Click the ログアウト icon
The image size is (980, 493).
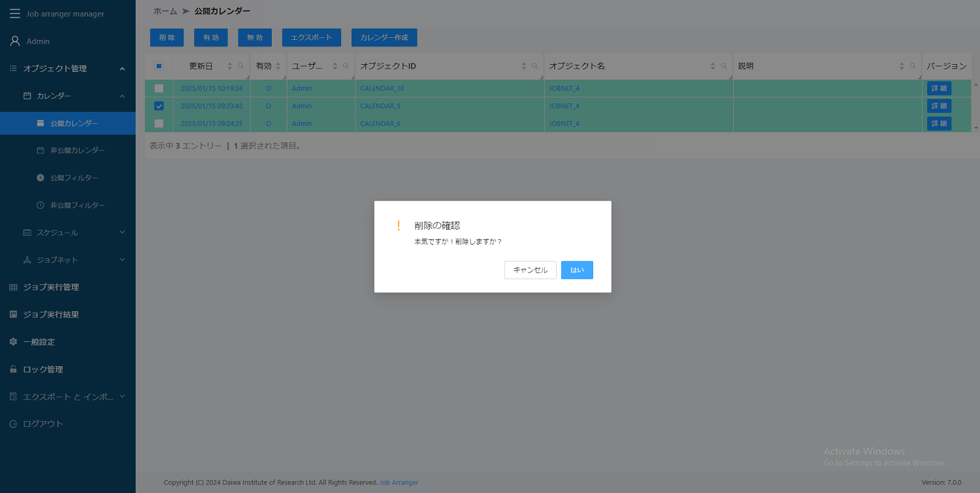tap(12, 424)
